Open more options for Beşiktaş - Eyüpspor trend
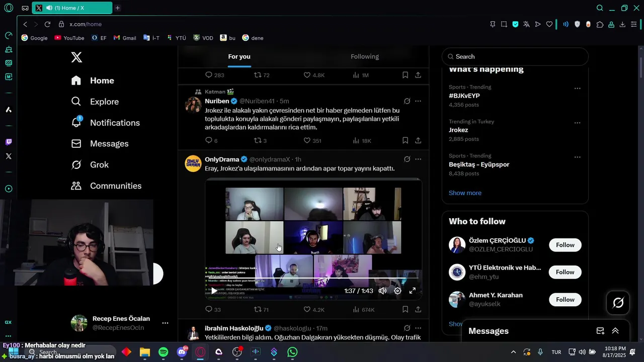This screenshot has height=362, width=644. coord(577,157)
